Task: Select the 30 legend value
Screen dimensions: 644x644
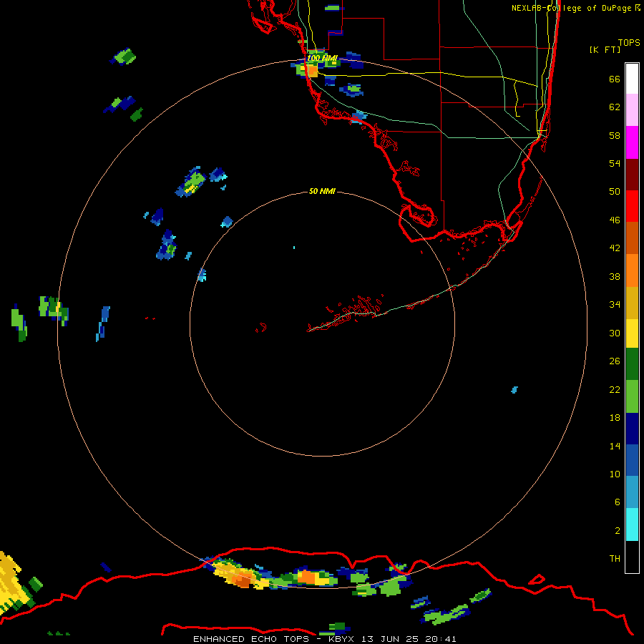Action: click(615, 333)
